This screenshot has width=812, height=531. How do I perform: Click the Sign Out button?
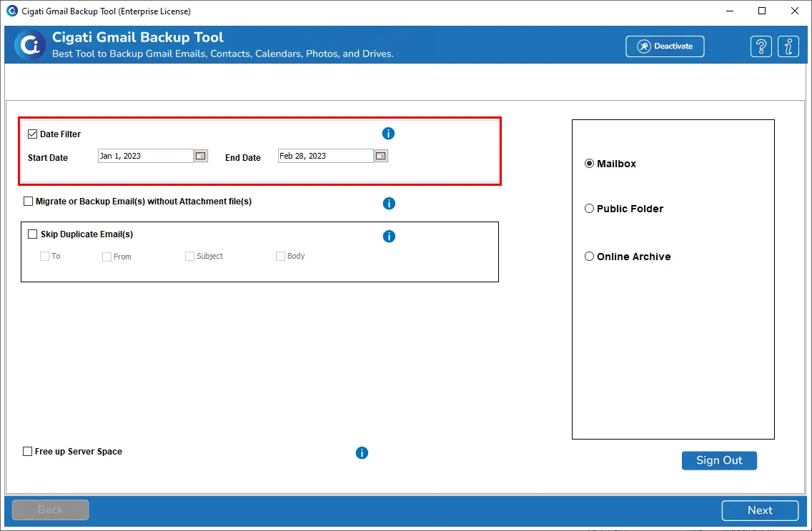719,461
